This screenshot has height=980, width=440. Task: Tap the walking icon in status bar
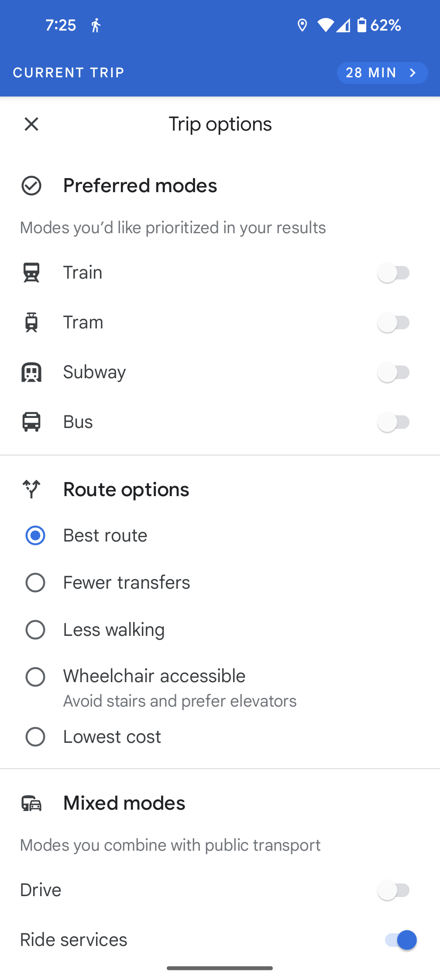[x=96, y=25]
